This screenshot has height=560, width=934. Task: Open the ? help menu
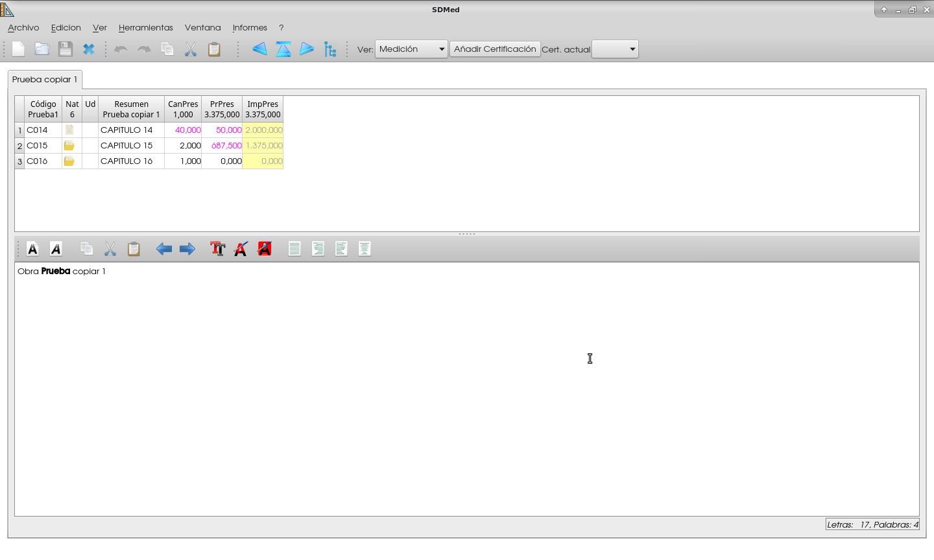tap(281, 28)
